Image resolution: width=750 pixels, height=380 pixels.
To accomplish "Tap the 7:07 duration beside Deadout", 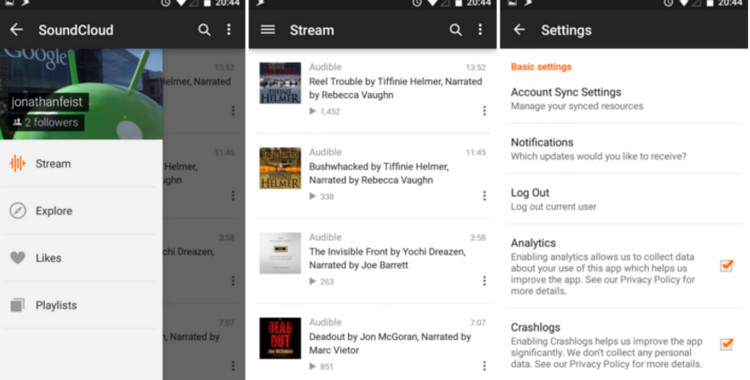I will [x=478, y=323].
